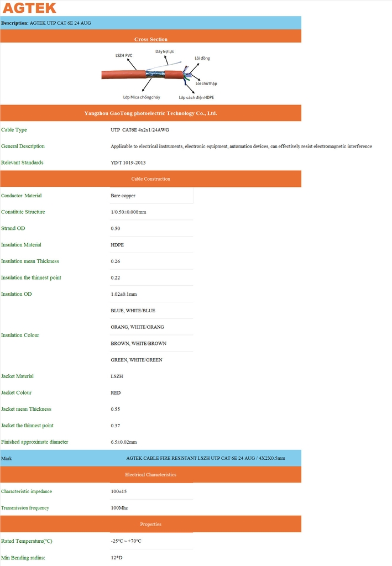Click the AGTEK logo at top
Viewport: 392px width, 566px height.
[x=29, y=8]
